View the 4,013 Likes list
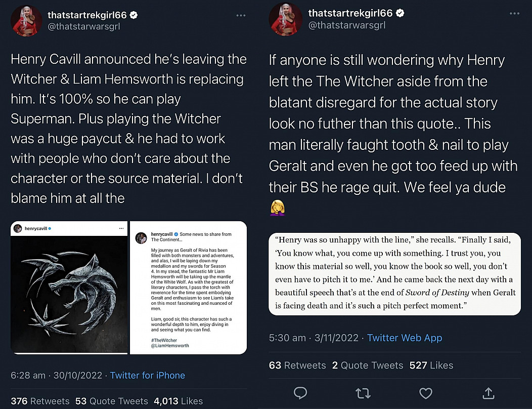Image resolution: width=532 pixels, height=409 pixels. 178,401
